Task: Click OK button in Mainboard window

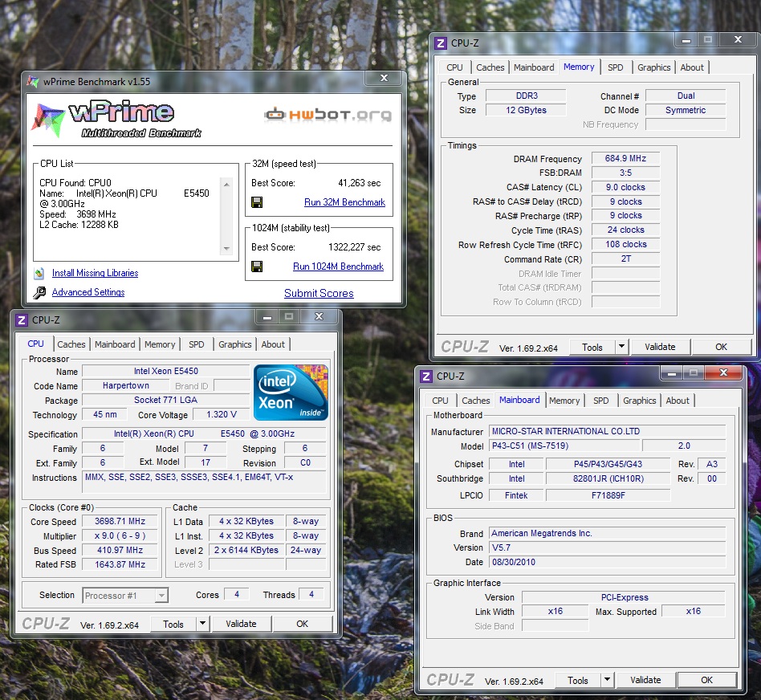Action: click(706, 680)
